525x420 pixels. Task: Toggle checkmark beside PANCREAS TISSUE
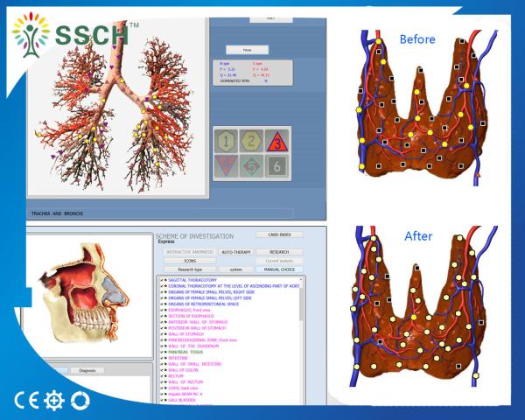click(162, 353)
